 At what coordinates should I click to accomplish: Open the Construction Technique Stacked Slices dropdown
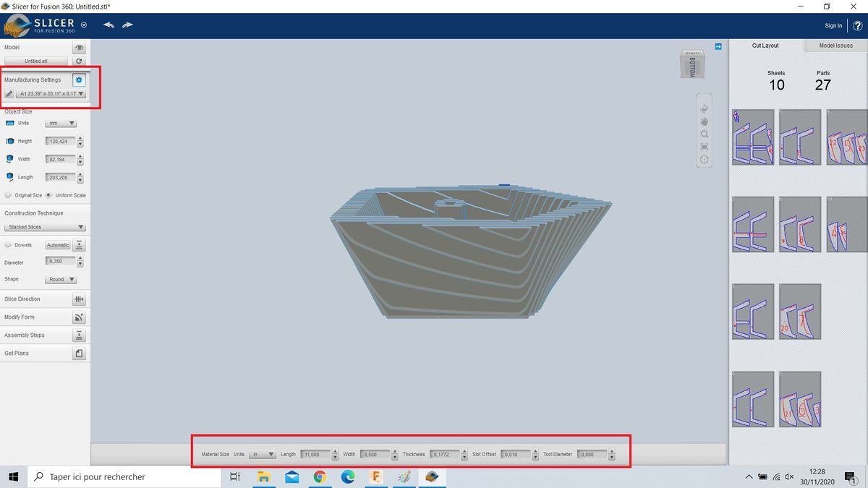pyautogui.click(x=46, y=227)
